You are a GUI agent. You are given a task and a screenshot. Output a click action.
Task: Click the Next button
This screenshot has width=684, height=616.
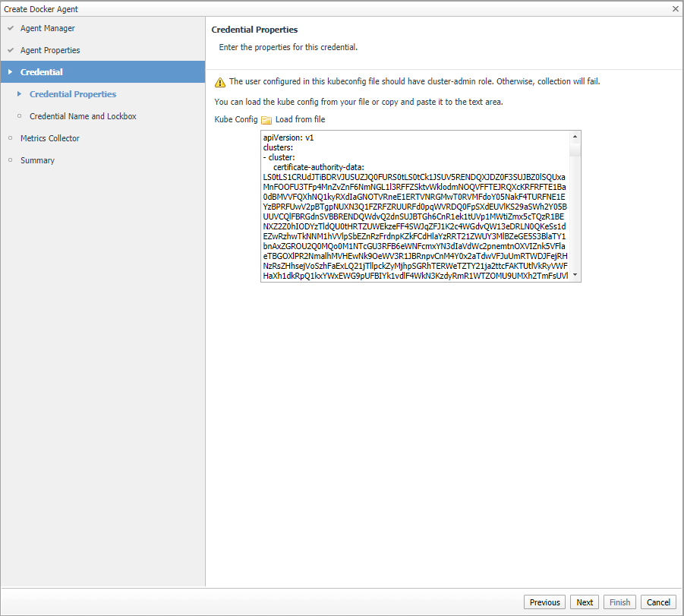tap(585, 602)
